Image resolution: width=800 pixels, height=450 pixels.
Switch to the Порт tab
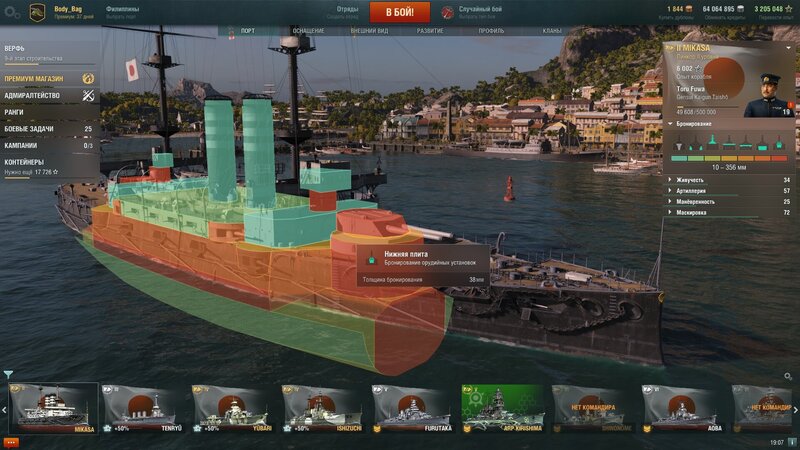(x=248, y=31)
